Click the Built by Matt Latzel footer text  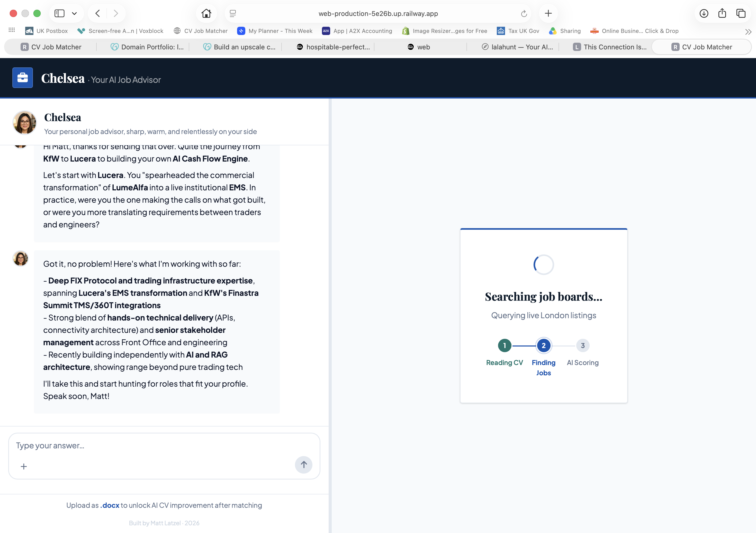[164, 523]
